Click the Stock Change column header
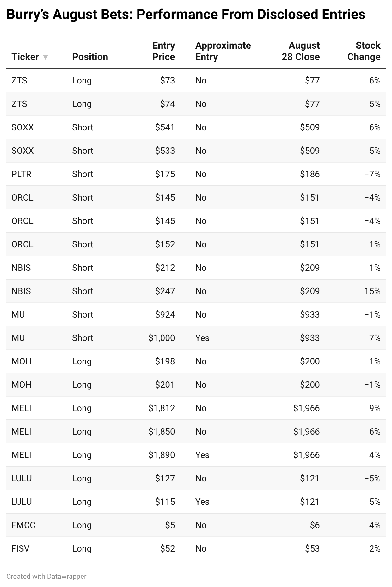The width and height of the screenshot is (392, 587). [364, 51]
